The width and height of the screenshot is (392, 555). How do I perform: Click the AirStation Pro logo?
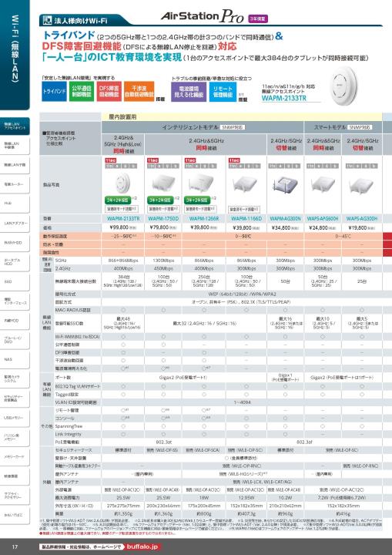click(x=203, y=16)
